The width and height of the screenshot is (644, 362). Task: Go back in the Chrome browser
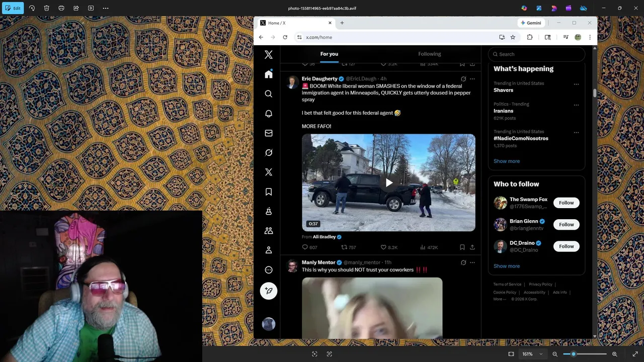pos(261,37)
